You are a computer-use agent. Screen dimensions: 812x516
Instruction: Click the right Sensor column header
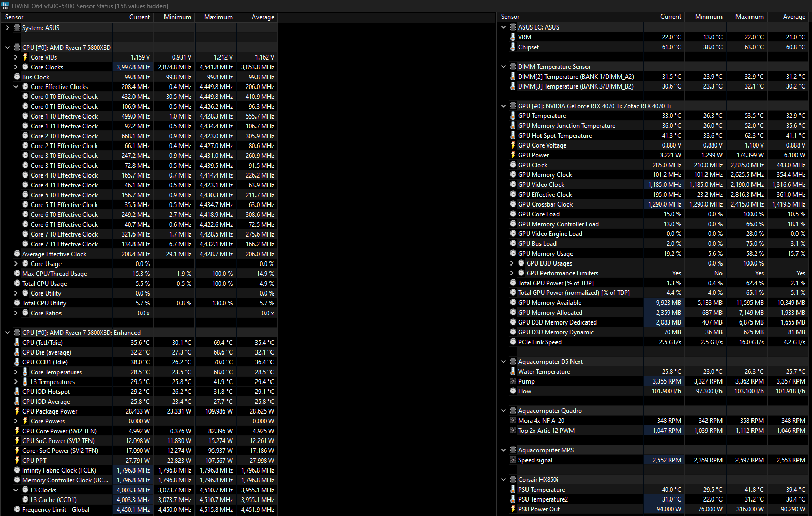[x=569, y=17]
